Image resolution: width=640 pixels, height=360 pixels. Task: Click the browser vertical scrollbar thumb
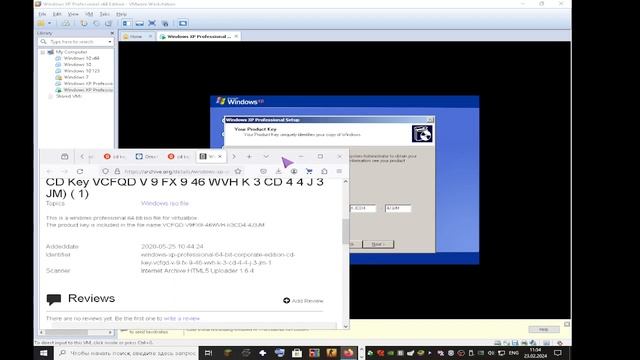point(345,231)
